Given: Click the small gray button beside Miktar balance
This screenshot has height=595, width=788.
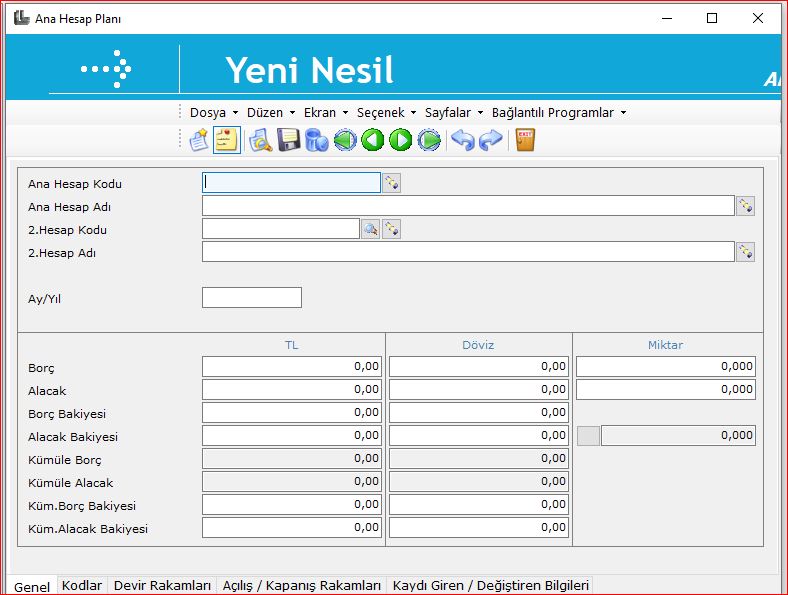Looking at the screenshot, I should (589, 436).
